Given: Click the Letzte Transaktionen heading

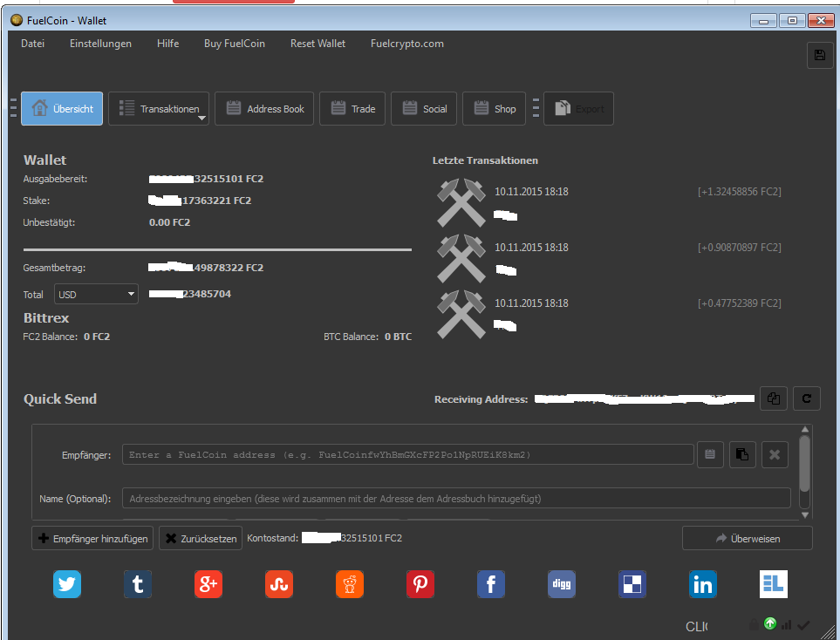Looking at the screenshot, I should pyautogui.click(x=485, y=160).
